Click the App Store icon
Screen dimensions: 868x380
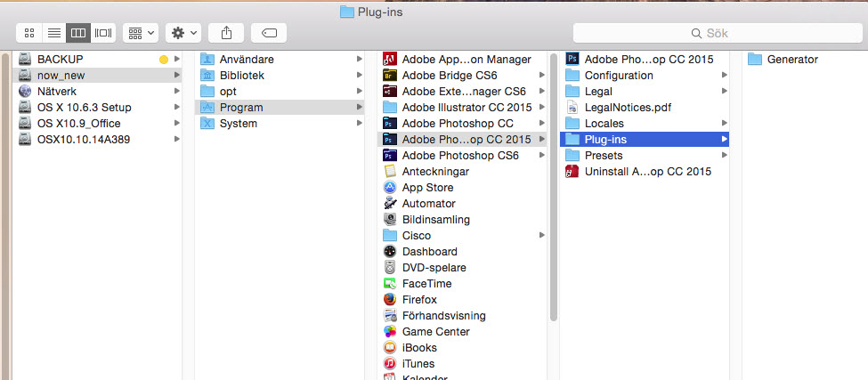click(390, 188)
